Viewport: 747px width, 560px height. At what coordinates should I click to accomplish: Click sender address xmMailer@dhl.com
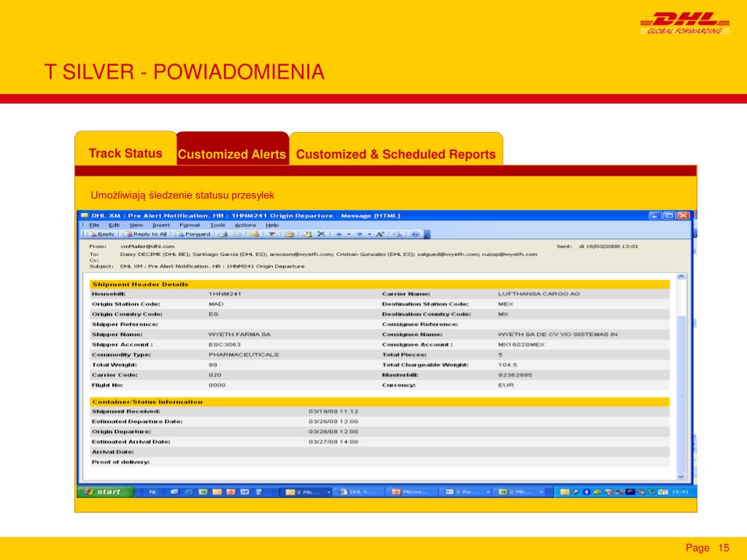coord(147,246)
